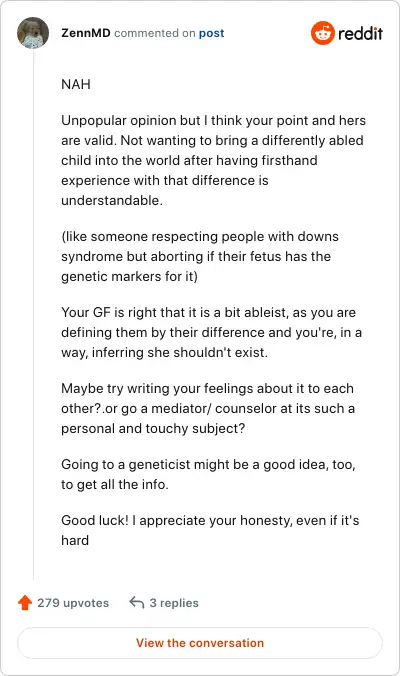Click the "Maybe try writing your feelings" paragraph
This screenshot has width=400, height=676.
208,408
